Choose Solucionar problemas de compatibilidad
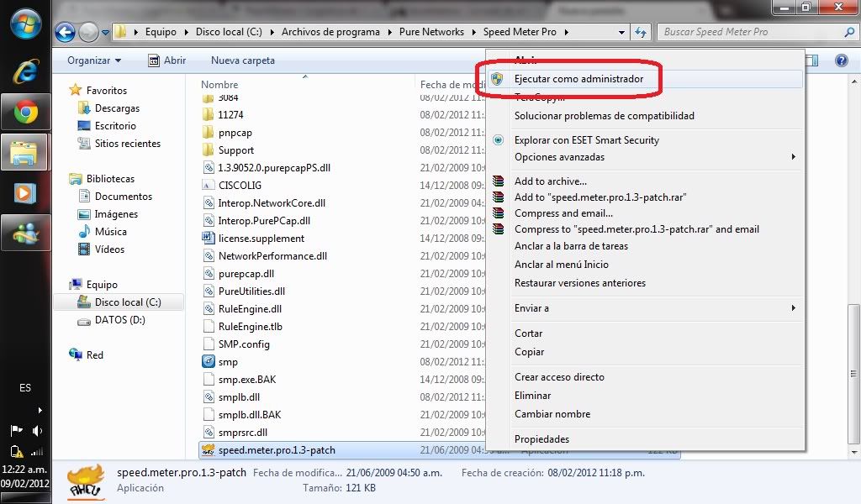This screenshot has height=504, width=861. tap(645, 116)
